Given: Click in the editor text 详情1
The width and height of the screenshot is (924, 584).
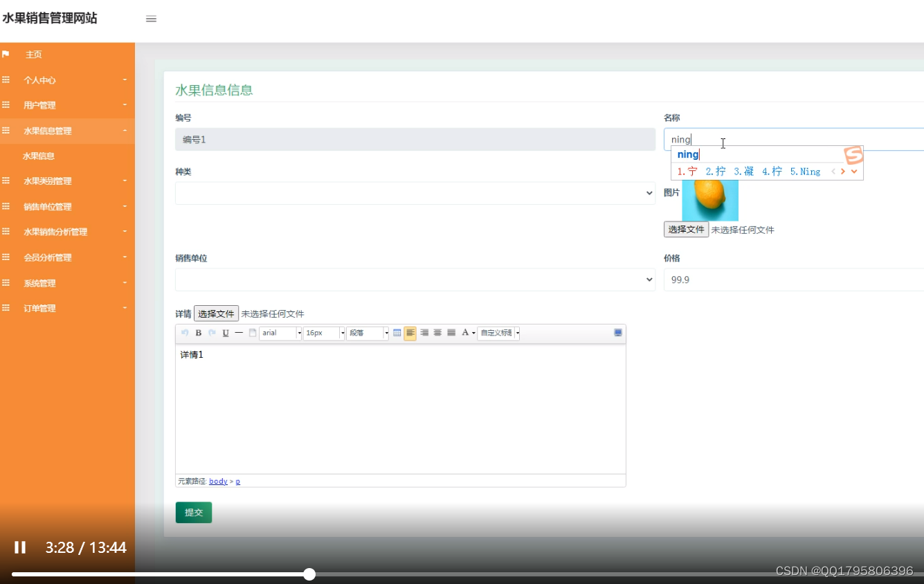Looking at the screenshot, I should [x=192, y=354].
